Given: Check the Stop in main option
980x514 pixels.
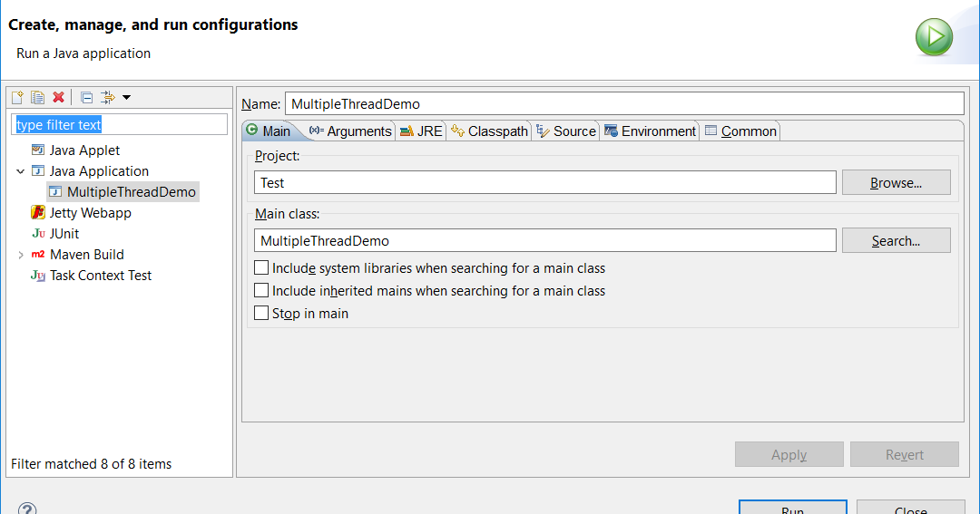Looking at the screenshot, I should [262, 314].
